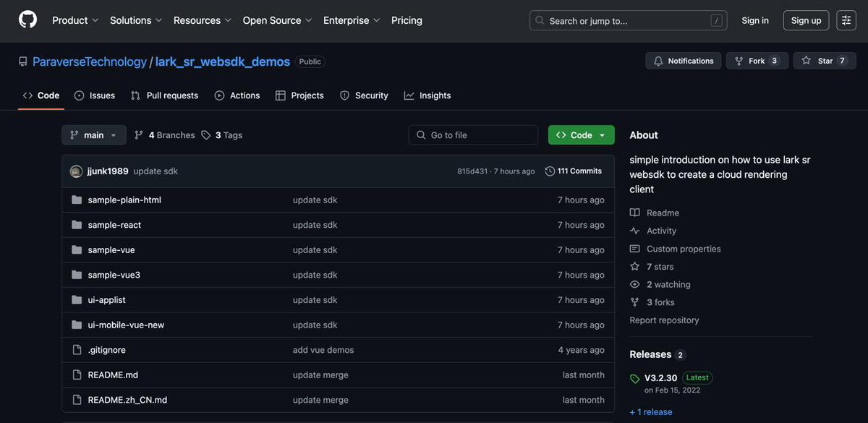The image size is (868, 423).
Task: Open the command palette icon near Sign up
Action: pos(845,20)
